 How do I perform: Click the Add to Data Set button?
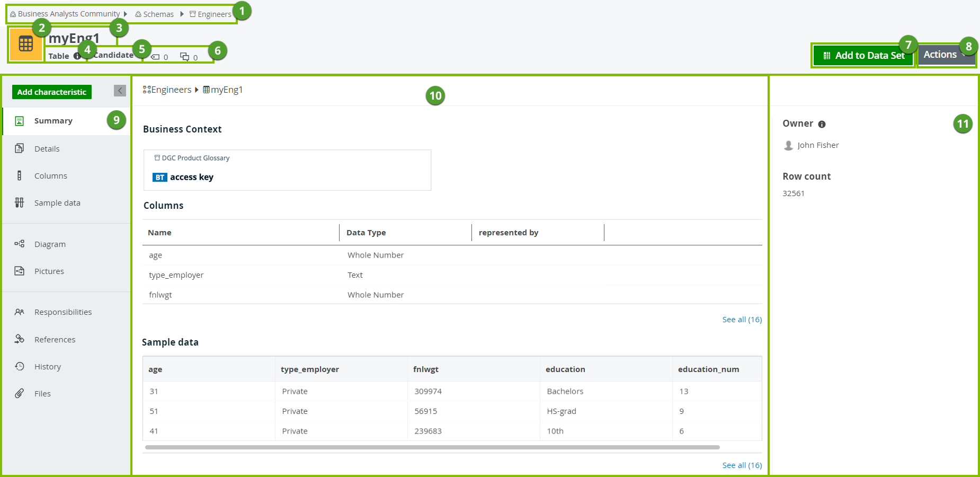point(863,56)
